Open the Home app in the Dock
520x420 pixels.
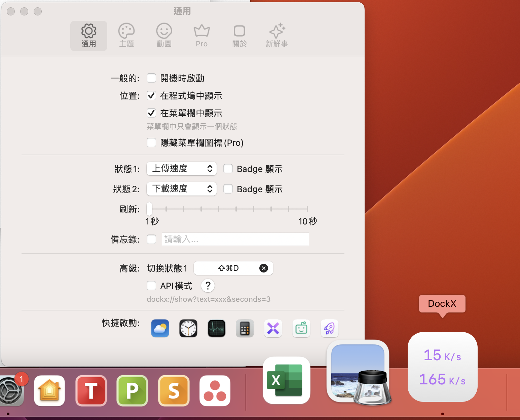(x=49, y=391)
